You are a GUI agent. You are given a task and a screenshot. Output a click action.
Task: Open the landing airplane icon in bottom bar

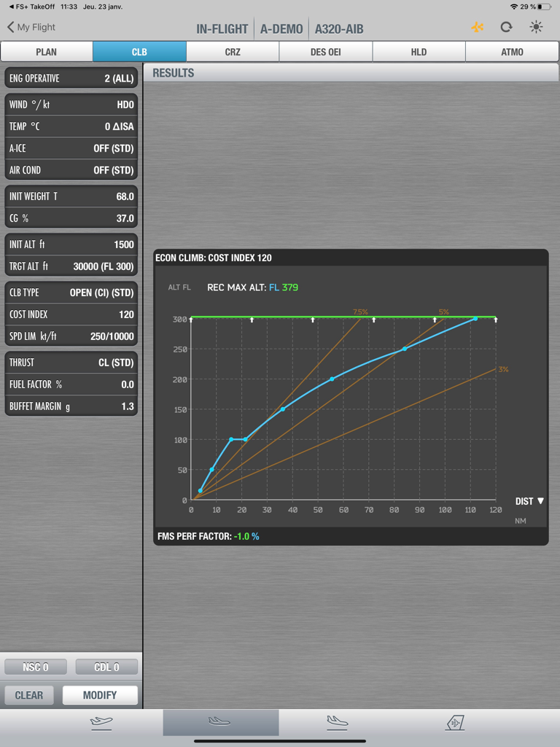click(337, 723)
